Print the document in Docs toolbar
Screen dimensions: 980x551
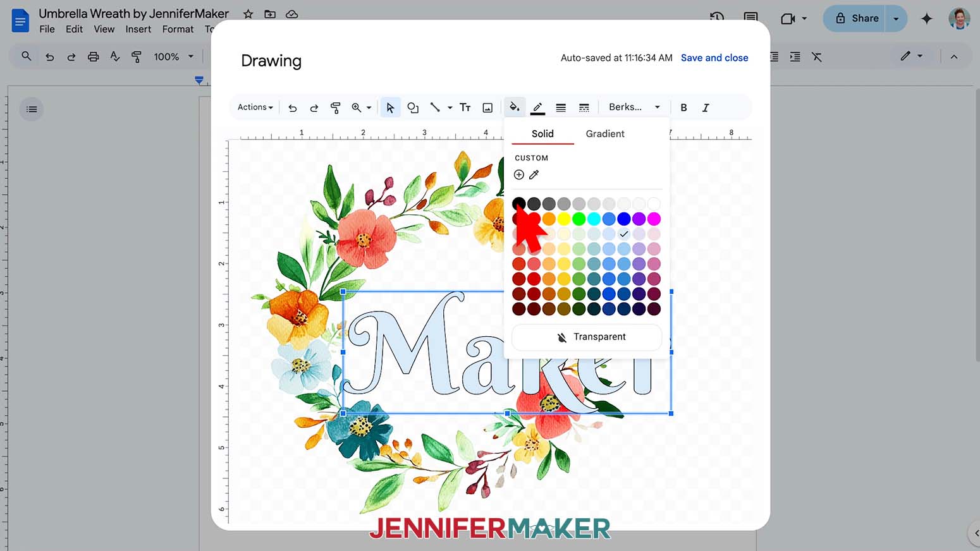pos(94,57)
